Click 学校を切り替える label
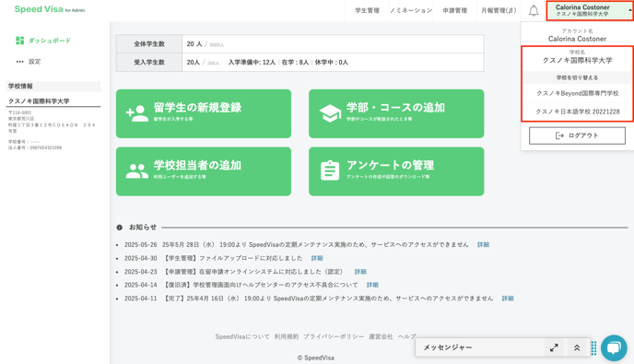 (x=578, y=77)
